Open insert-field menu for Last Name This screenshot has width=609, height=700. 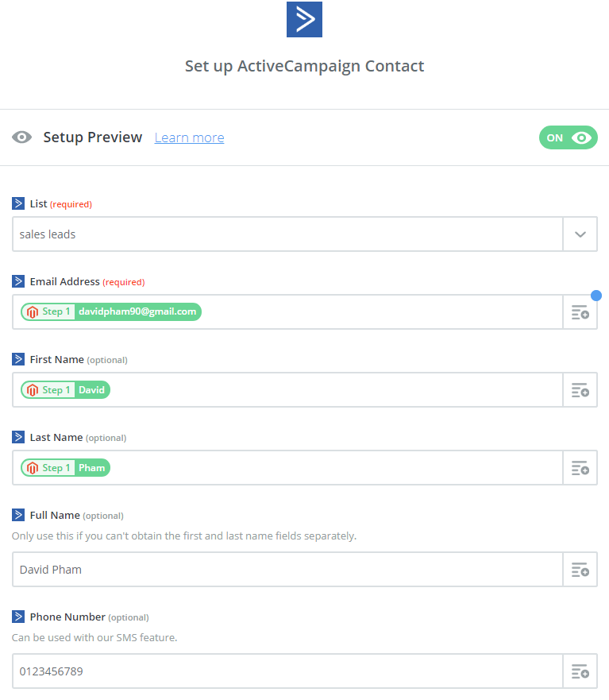click(580, 468)
